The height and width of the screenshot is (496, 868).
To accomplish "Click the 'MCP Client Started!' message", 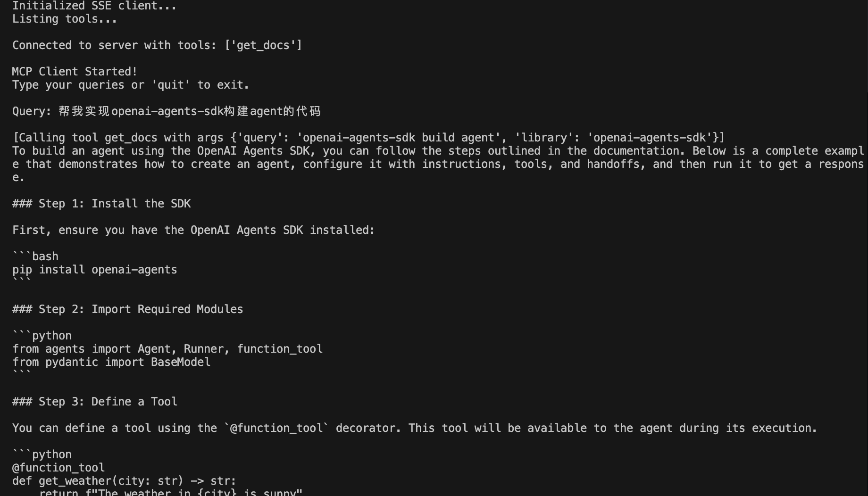I will tap(75, 72).
